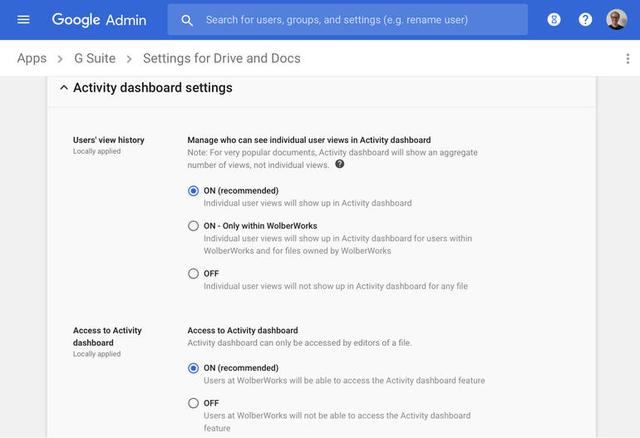Open the main hamburger menu

click(x=24, y=20)
